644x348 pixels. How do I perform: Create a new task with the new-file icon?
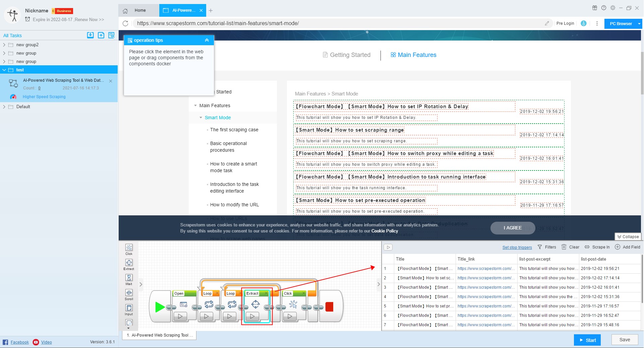pos(101,35)
